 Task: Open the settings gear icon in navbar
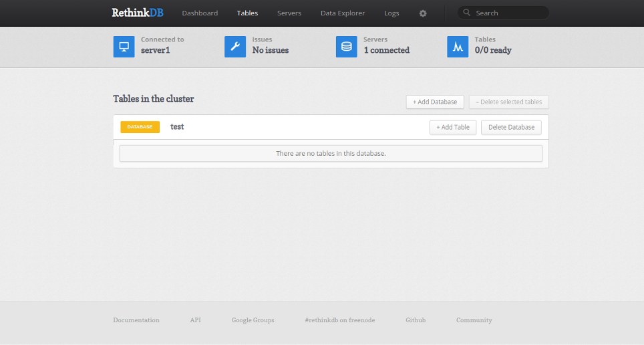(423, 13)
